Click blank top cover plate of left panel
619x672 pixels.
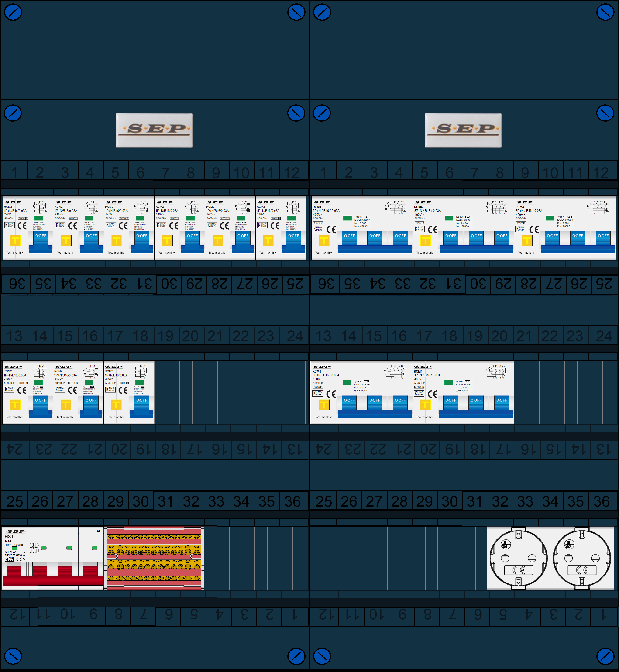[x=155, y=50]
